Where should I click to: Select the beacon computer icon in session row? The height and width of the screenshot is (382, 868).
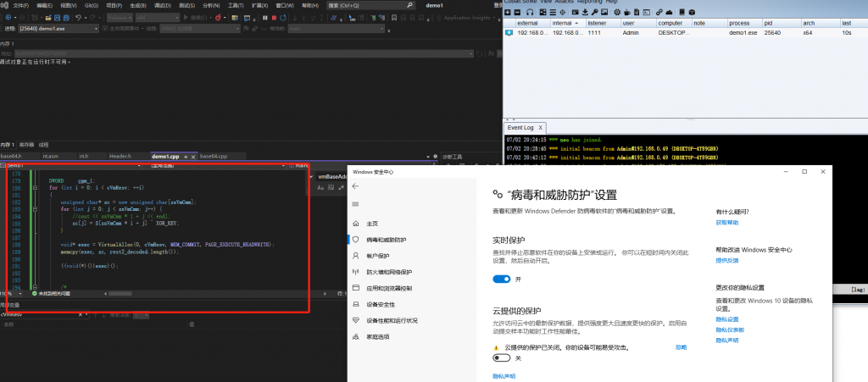pyautogui.click(x=509, y=32)
